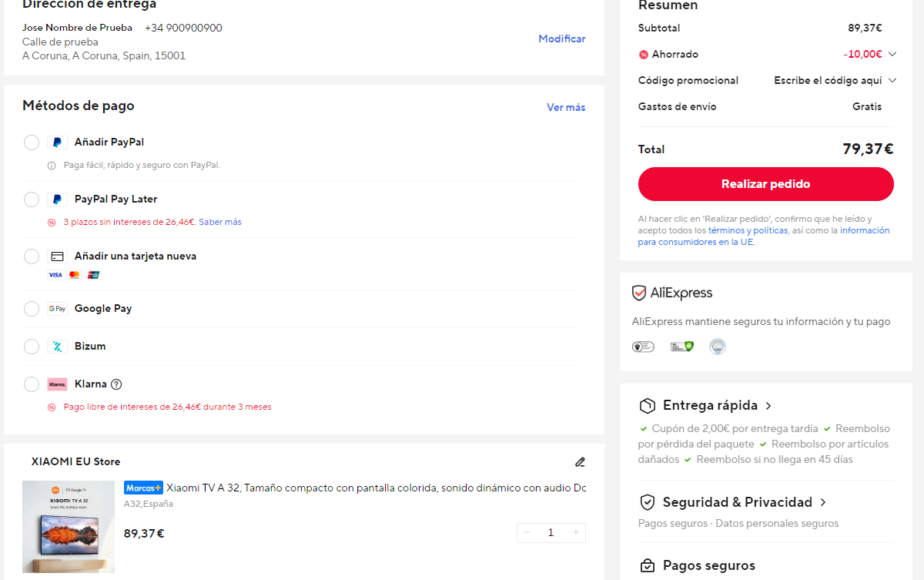Click the Google Pay logo icon
Screen dimensions: 924x580
pos(57,309)
